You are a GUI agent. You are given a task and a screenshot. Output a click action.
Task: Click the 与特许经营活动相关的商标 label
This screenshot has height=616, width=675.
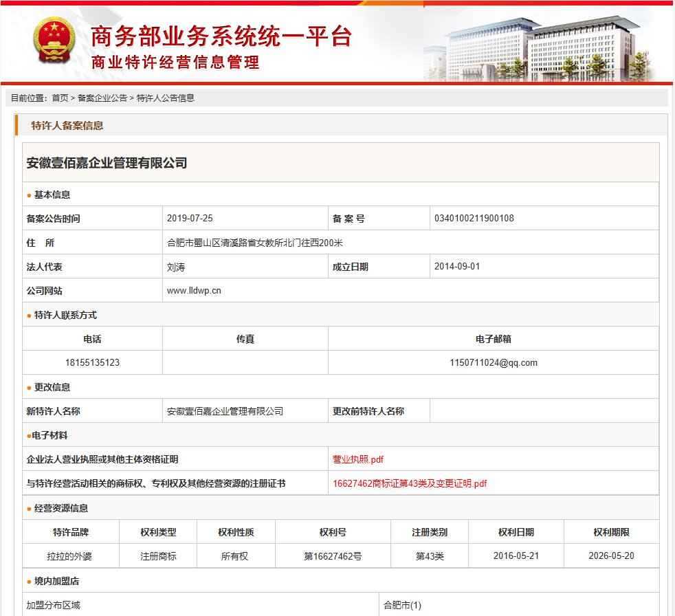[x=156, y=483]
